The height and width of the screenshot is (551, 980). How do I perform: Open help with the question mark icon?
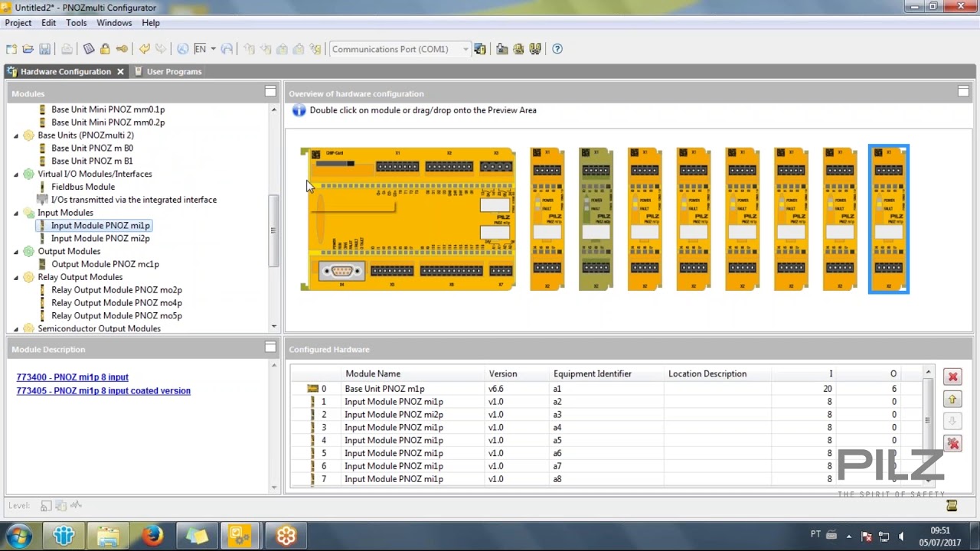(x=557, y=49)
